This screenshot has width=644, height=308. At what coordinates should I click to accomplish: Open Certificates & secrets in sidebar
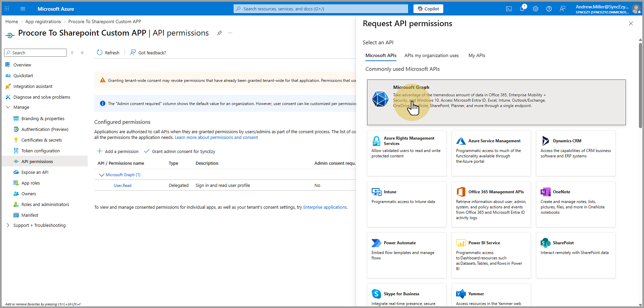[x=42, y=140]
